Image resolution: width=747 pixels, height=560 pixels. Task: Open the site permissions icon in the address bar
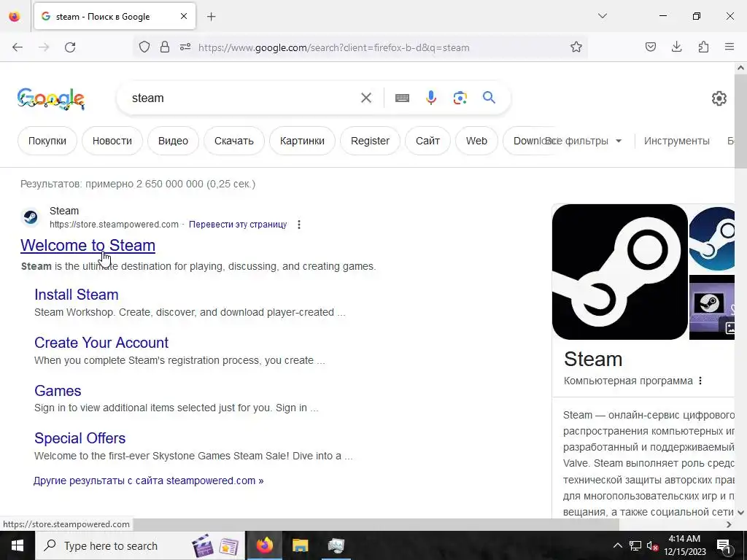tap(185, 47)
